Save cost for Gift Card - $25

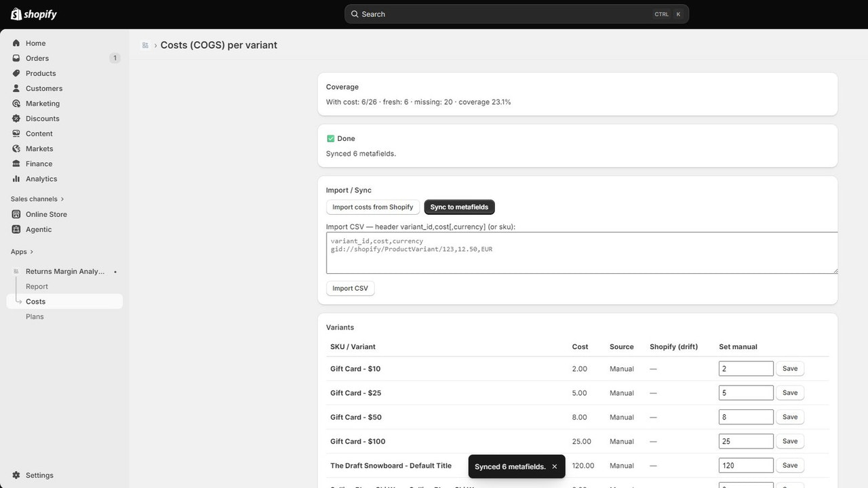click(790, 392)
